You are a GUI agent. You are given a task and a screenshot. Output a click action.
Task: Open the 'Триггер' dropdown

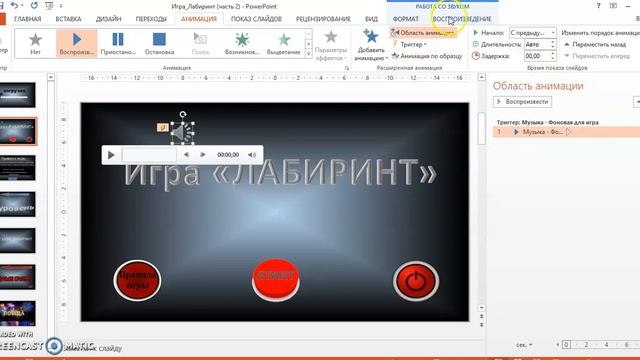click(409, 44)
